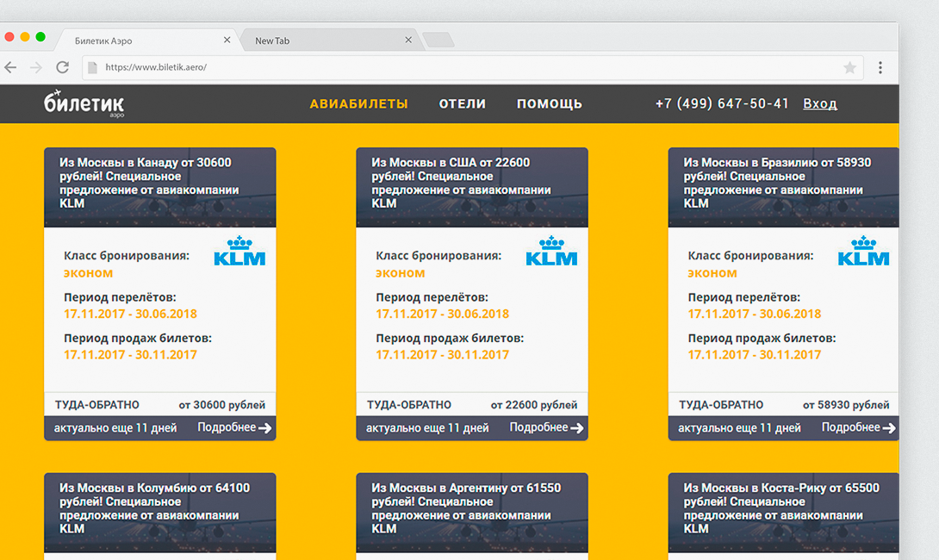Switch to the Билетик Аэро tab

[147, 40]
